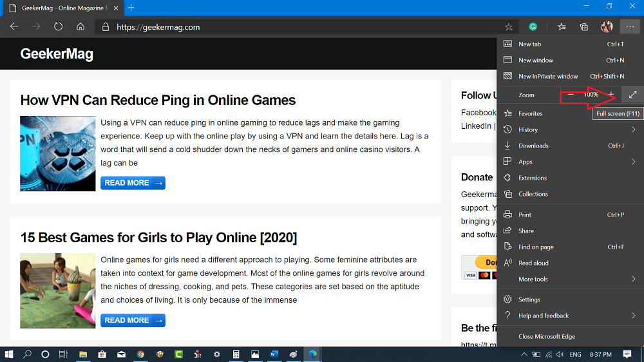Choose New window from the menu
The width and height of the screenshot is (644, 362).
click(570, 60)
